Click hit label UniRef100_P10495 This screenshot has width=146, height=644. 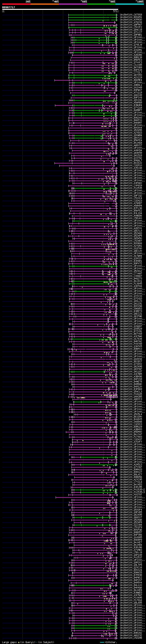point(131,598)
